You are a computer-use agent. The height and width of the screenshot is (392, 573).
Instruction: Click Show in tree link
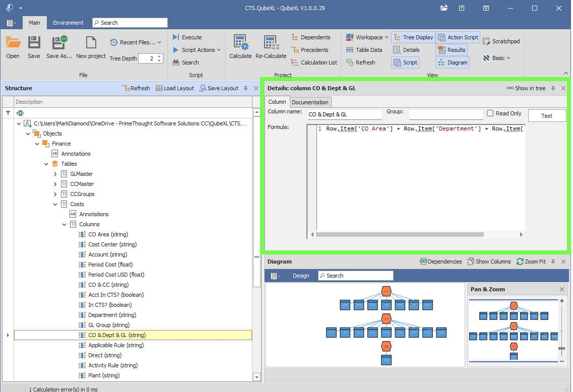pyautogui.click(x=526, y=88)
